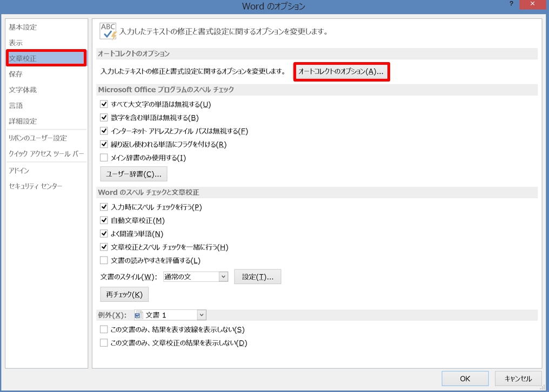Toggle 数字を含む単語は無視する checkbox
This screenshot has height=392, width=549.
[104, 117]
